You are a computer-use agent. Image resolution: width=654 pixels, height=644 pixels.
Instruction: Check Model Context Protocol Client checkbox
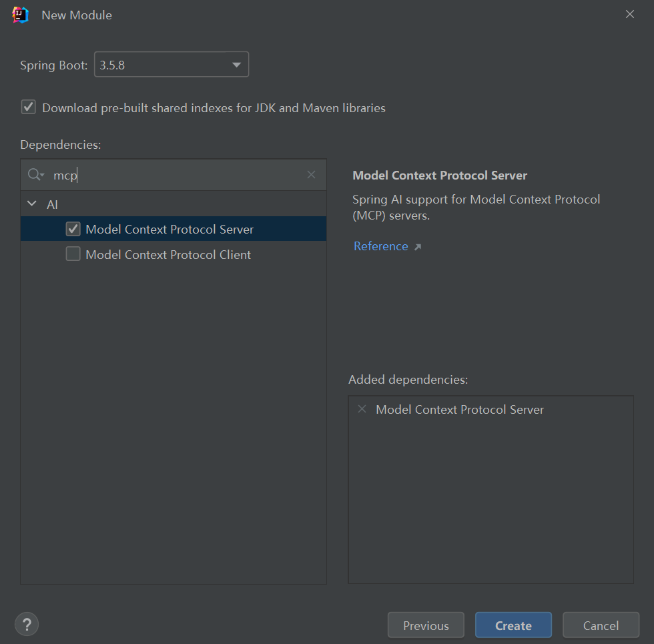pos(73,254)
